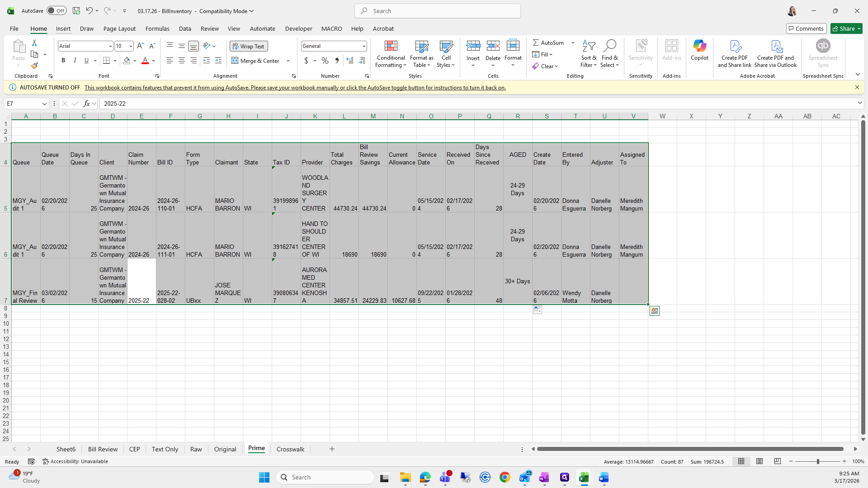Viewport: 868px width, 488px height.
Task: Toggle the AutoSave switch
Action: point(57,11)
